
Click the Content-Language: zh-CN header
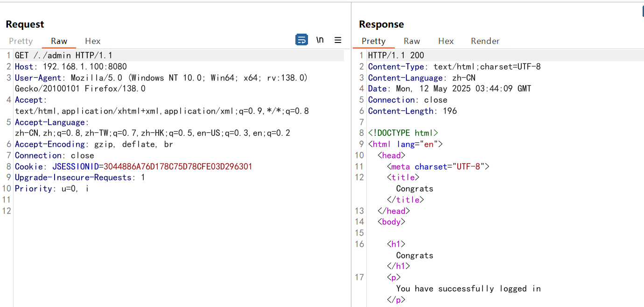tap(422, 78)
